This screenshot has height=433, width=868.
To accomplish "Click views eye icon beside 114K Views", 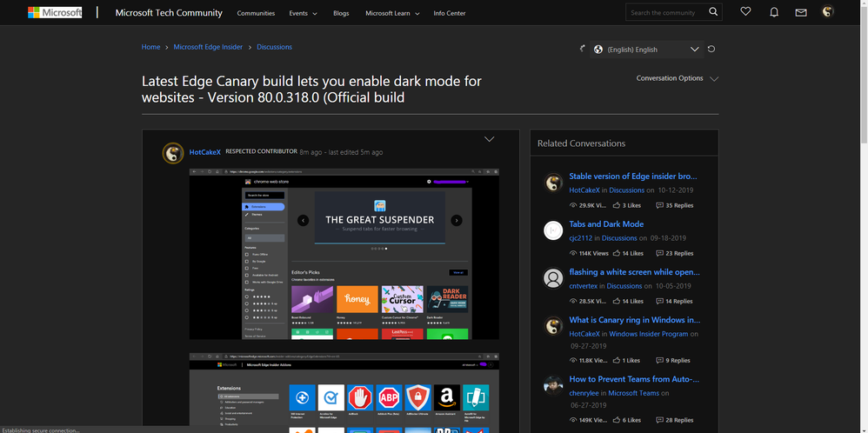I will (x=573, y=254).
